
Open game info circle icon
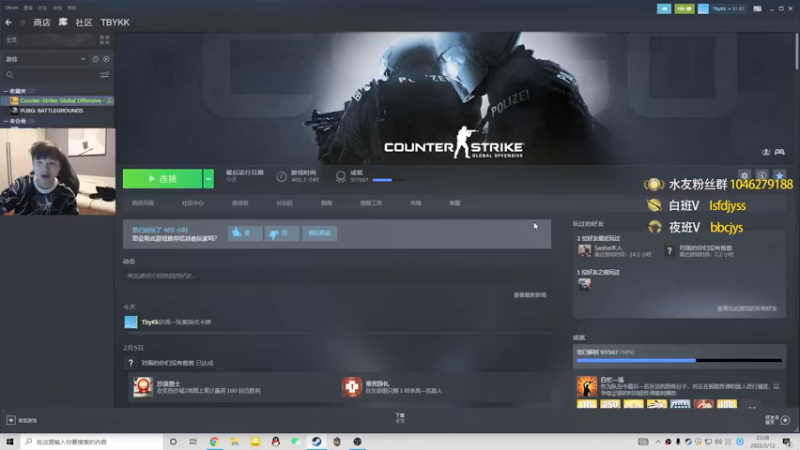click(762, 176)
